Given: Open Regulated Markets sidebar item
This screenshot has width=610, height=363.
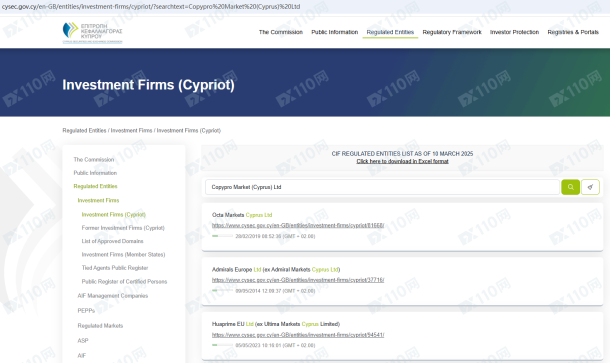Looking at the screenshot, I should (x=100, y=326).
